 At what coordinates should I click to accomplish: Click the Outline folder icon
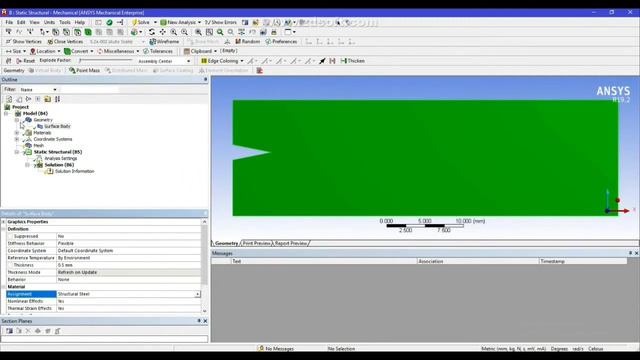tap(48, 99)
